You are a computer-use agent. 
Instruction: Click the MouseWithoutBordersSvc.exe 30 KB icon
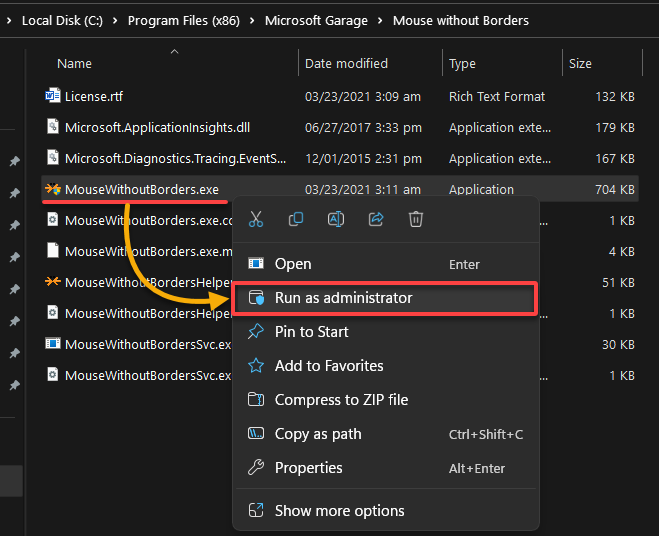(53, 344)
